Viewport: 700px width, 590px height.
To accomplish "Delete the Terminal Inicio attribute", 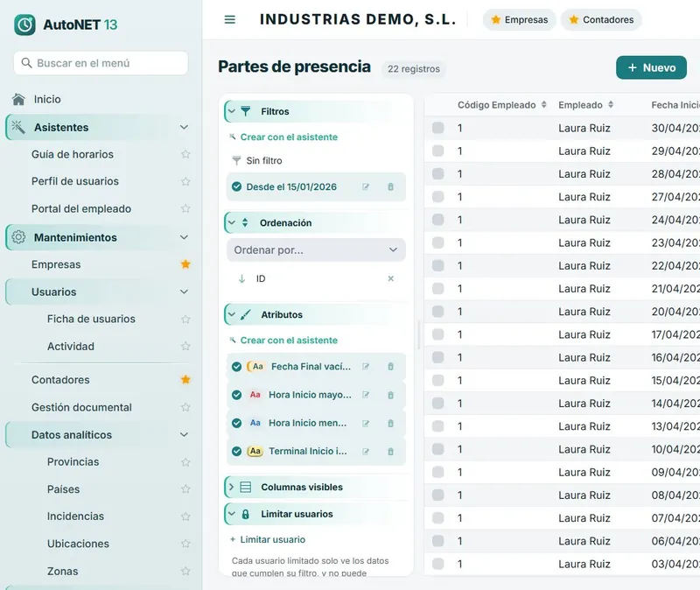I will click(390, 451).
